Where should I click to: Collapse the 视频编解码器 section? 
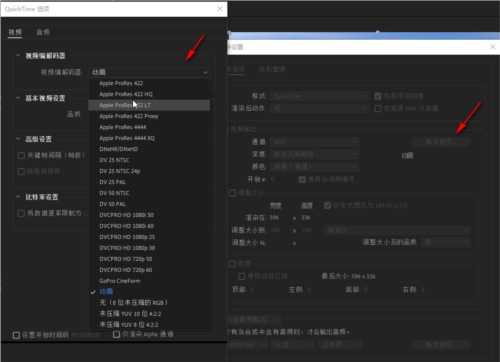click(x=18, y=55)
